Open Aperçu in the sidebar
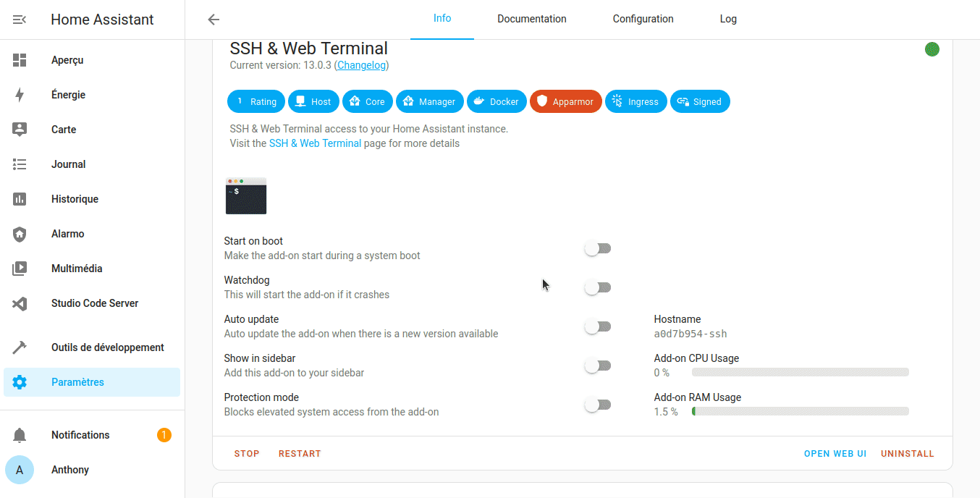Image resolution: width=980 pixels, height=498 pixels. coord(92,60)
